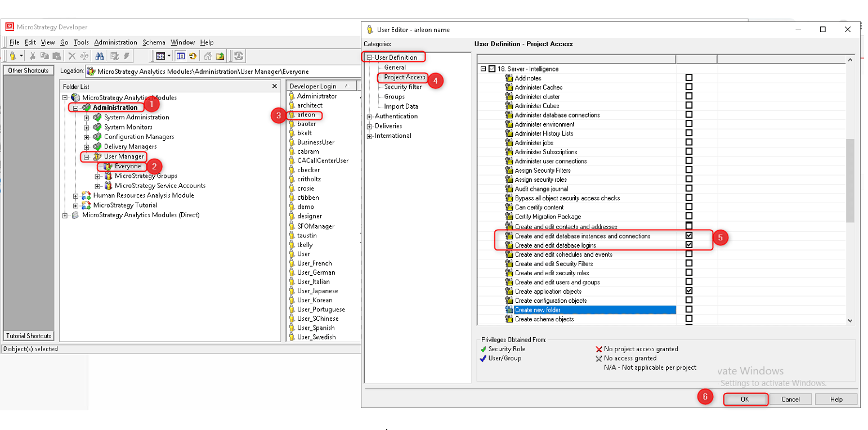This screenshot has height=430, width=868.
Task: Select Project Access in the Categories tree
Action: [405, 77]
